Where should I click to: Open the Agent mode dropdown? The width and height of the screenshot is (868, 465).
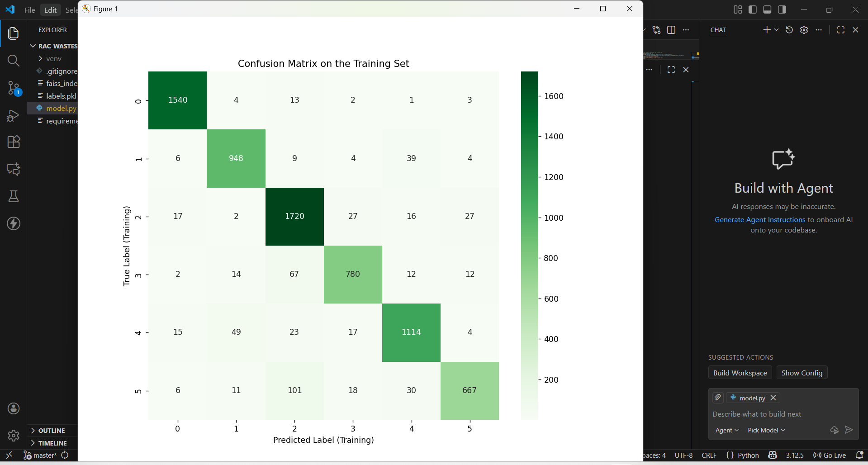pyautogui.click(x=727, y=430)
